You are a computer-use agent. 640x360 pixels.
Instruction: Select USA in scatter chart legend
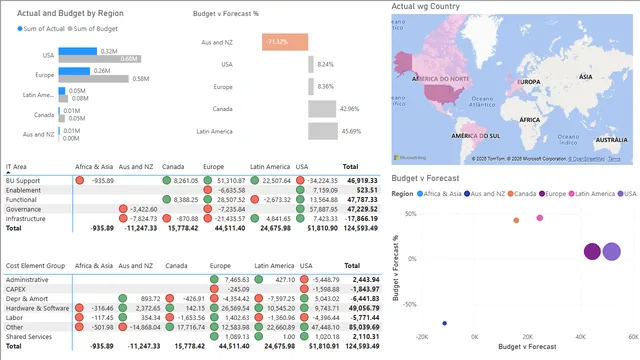(627, 193)
